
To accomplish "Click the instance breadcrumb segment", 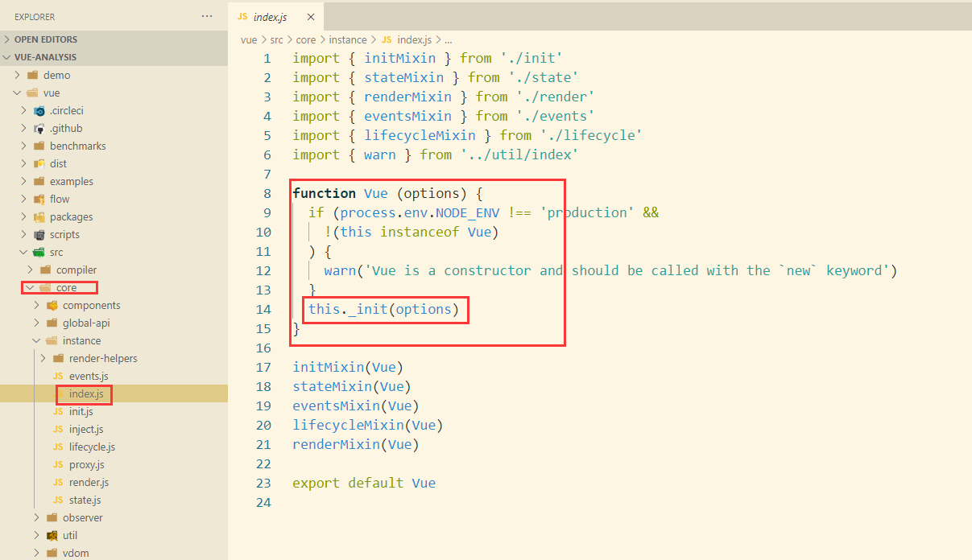I will tap(348, 39).
